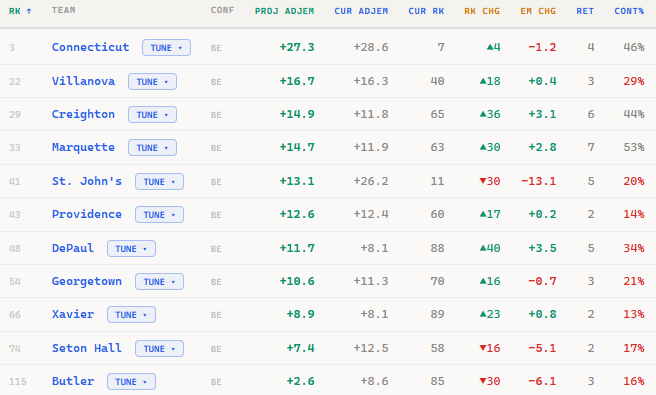
Task: Sort by CUR RK column header
Action: click(x=426, y=11)
